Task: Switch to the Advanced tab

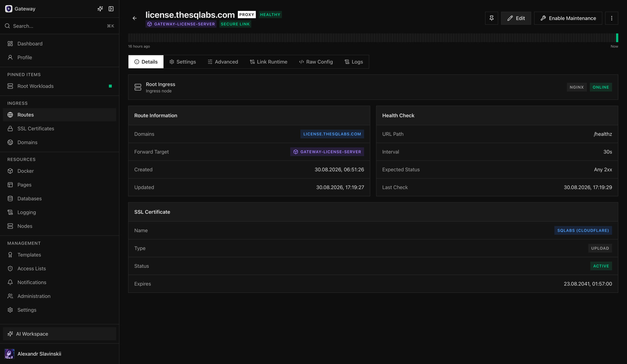Action: (223, 62)
